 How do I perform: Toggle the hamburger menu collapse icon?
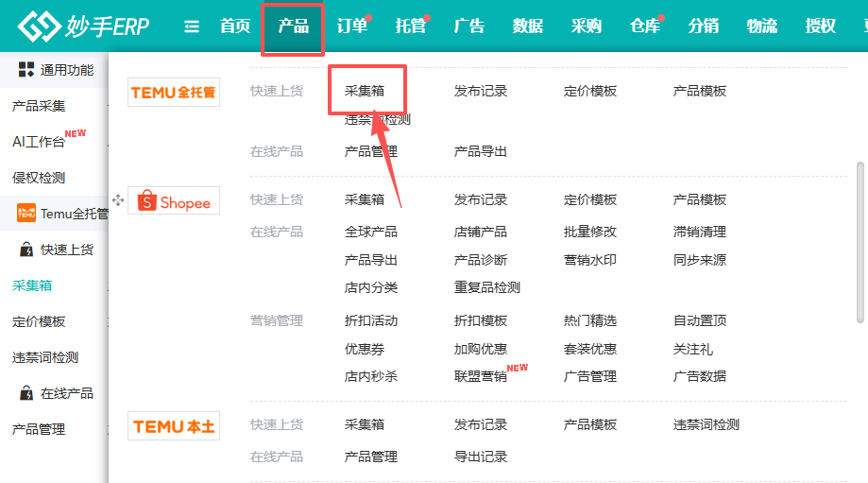[192, 26]
